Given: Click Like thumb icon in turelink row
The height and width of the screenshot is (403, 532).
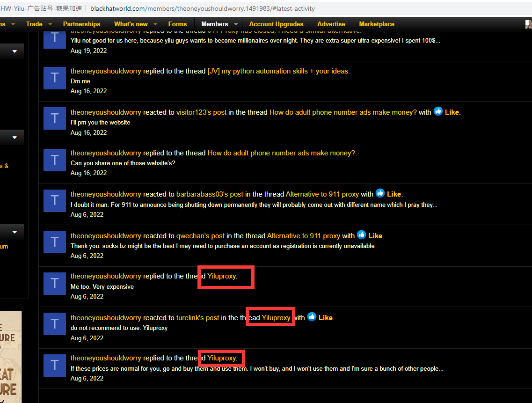Looking at the screenshot, I should pyautogui.click(x=312, y=317).
